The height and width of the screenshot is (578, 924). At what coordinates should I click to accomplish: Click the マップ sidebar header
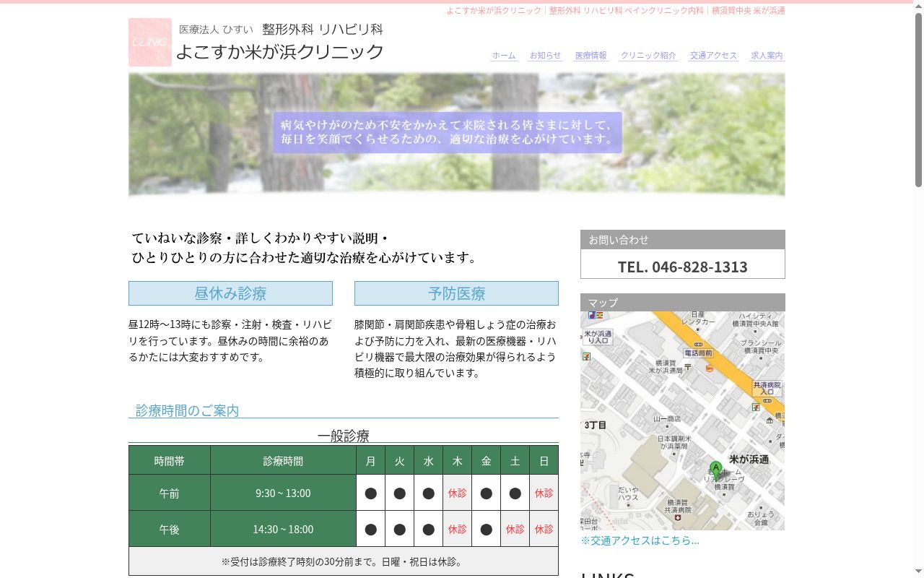pos(683,303)
